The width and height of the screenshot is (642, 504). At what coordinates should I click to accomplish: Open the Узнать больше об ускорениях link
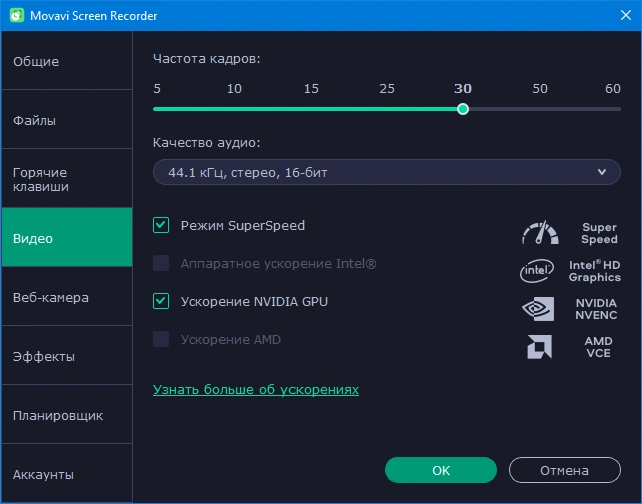point(256,389)
